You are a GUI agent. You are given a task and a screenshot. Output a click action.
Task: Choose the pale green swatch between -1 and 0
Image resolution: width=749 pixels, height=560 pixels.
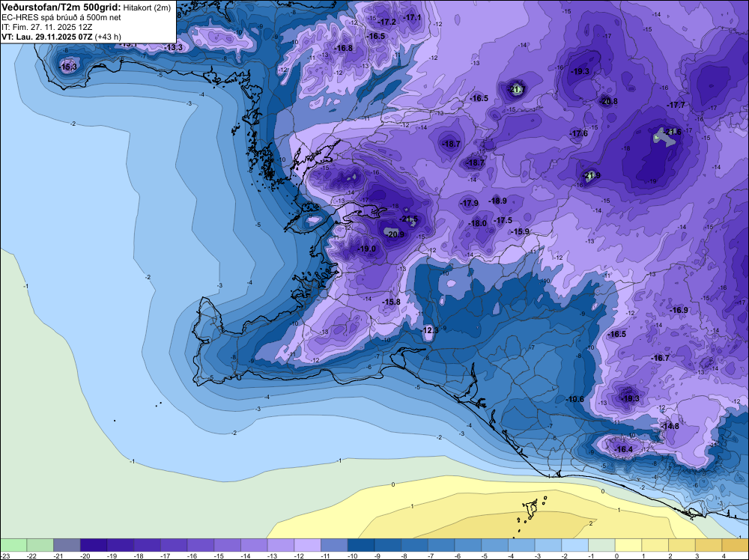coord(602,545)
